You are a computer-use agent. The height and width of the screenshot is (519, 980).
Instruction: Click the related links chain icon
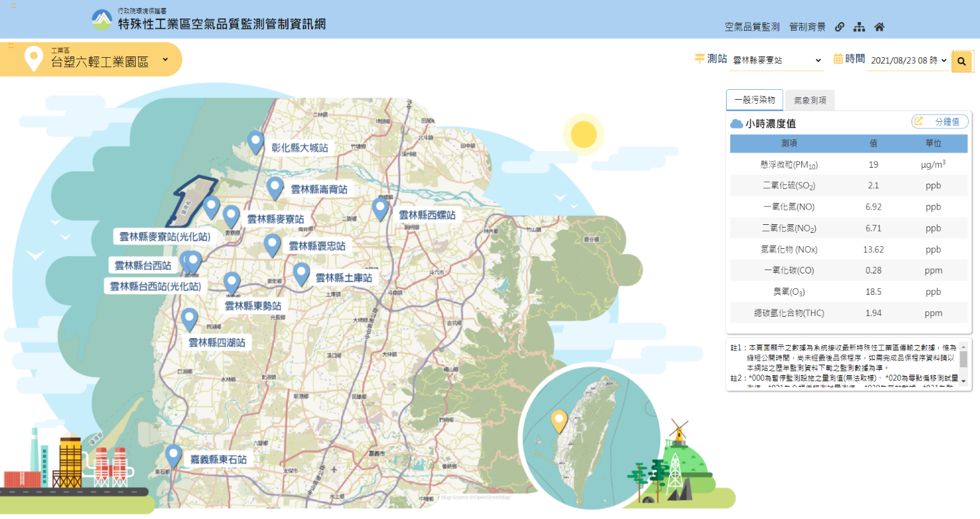coord(840,27)
